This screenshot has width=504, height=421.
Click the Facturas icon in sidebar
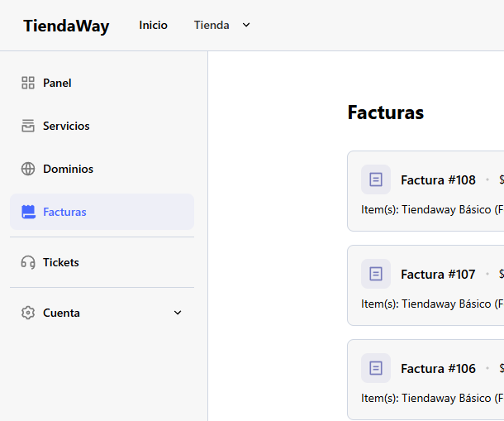(x=28, y=212)
